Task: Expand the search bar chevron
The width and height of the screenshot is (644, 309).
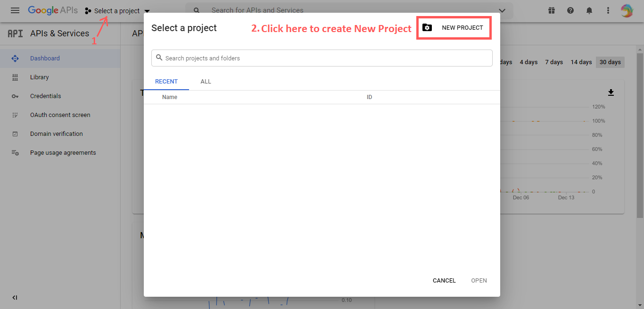Action: pyautogui.click(x=502, y=10)
